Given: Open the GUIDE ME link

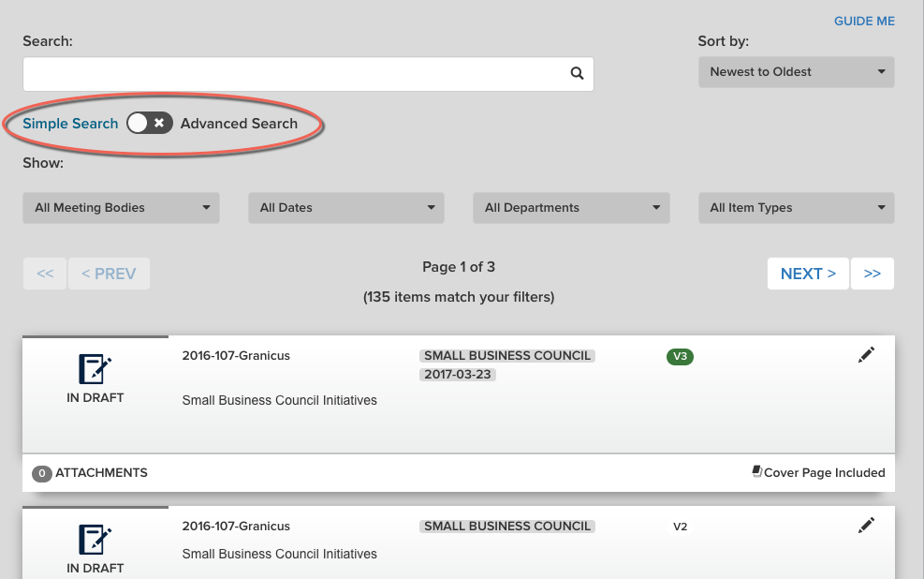Looking at the screenshot, I should [x=864, y=22].
